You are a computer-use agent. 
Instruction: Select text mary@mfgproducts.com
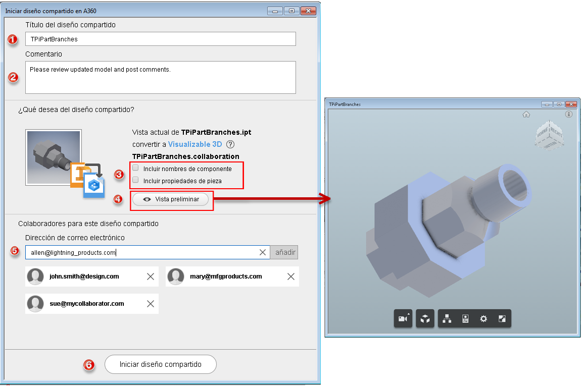226,277
